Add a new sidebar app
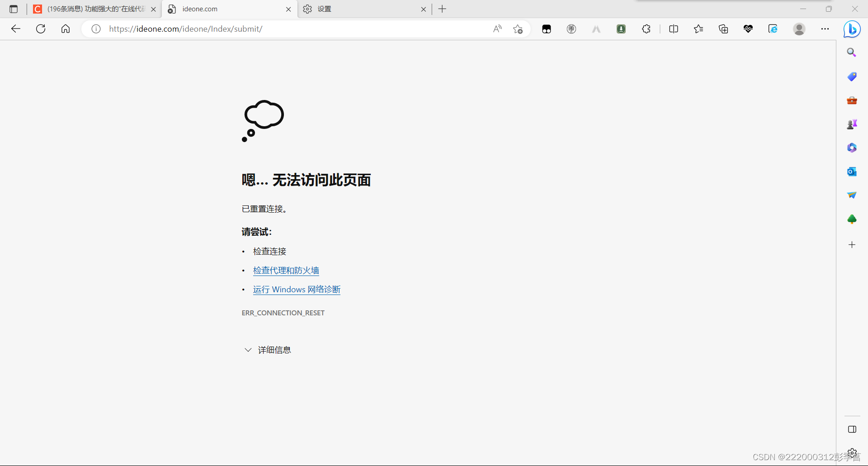The height and width of the screenshot is (466, 868). coord(852,245)
